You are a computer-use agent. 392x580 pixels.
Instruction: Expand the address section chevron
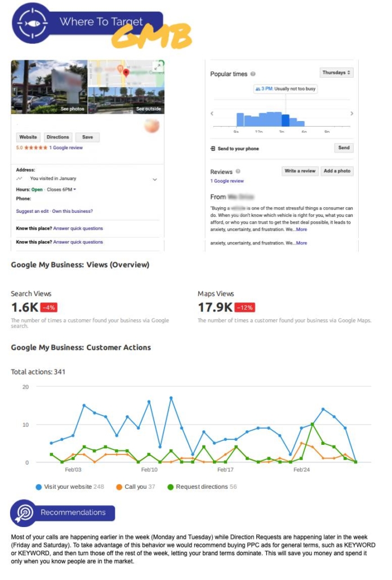tap(155, 180)
